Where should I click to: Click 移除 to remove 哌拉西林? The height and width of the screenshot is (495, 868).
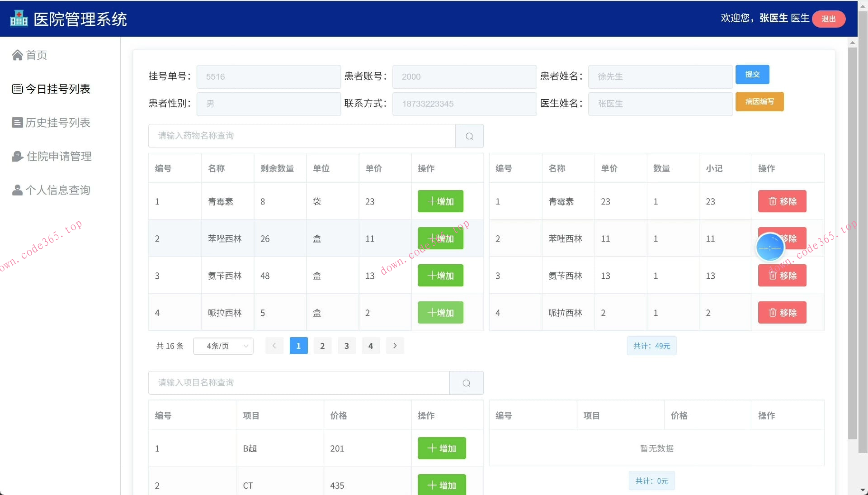click(x=782, y=312)
